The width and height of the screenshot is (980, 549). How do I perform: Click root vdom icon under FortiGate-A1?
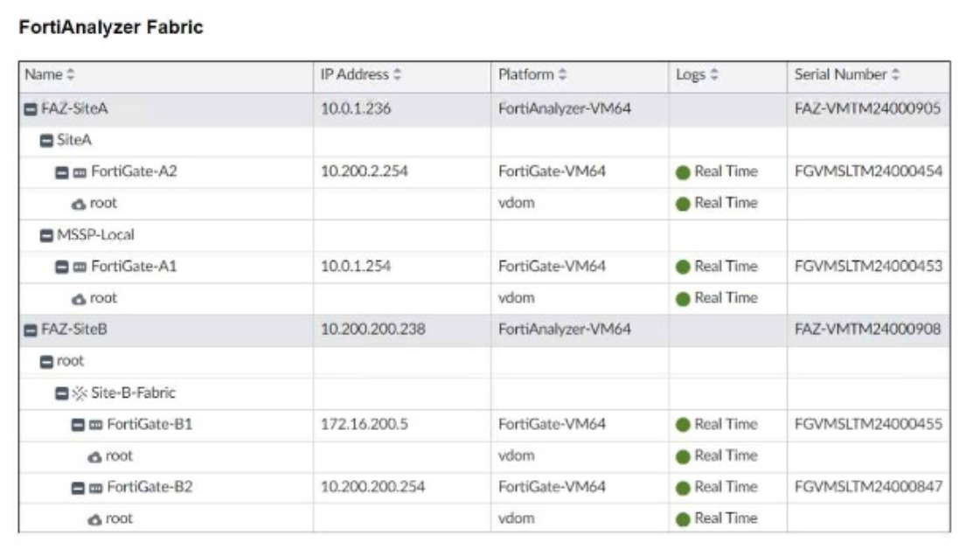point(79,299)
